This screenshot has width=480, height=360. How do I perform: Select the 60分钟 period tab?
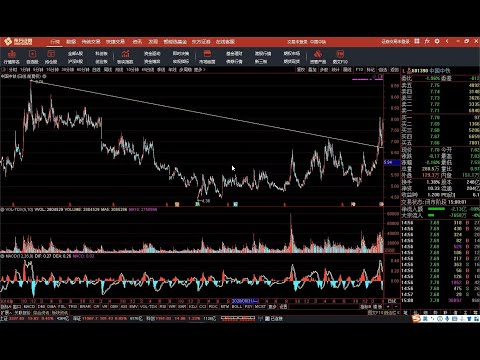tap(83, 70)
